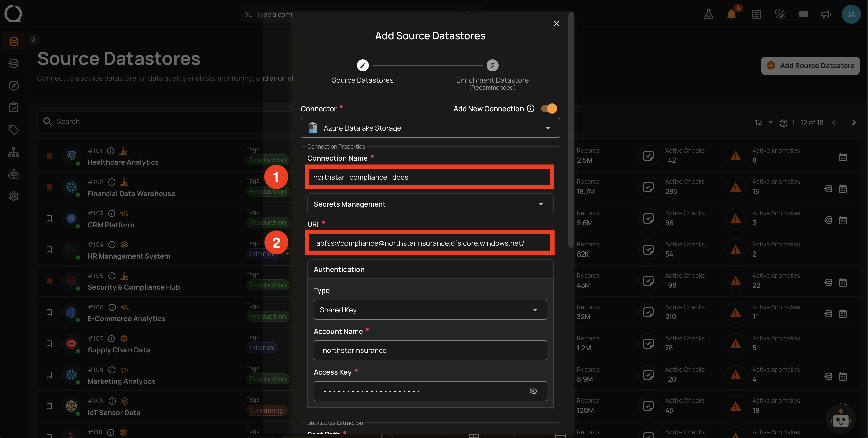Open the Checks clipboard sidebar icon
Image resolution: width=868 pixels, height=438 pixels.
tap(14, 107)
